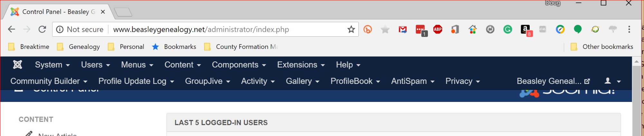Viewport: 644px width, 136px height.
Task: Open the GroupJive menu
Action: (x=208, y=81)
